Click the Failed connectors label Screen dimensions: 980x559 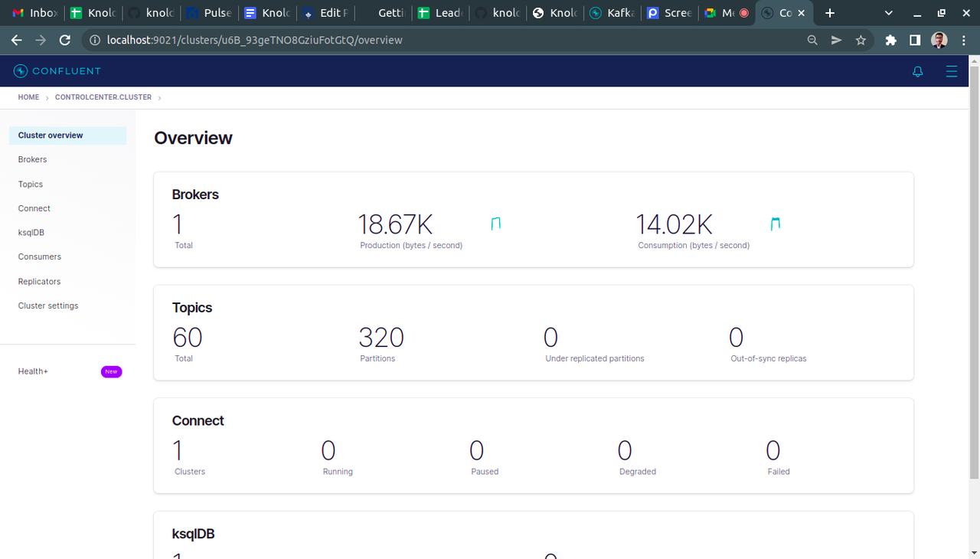779,472
